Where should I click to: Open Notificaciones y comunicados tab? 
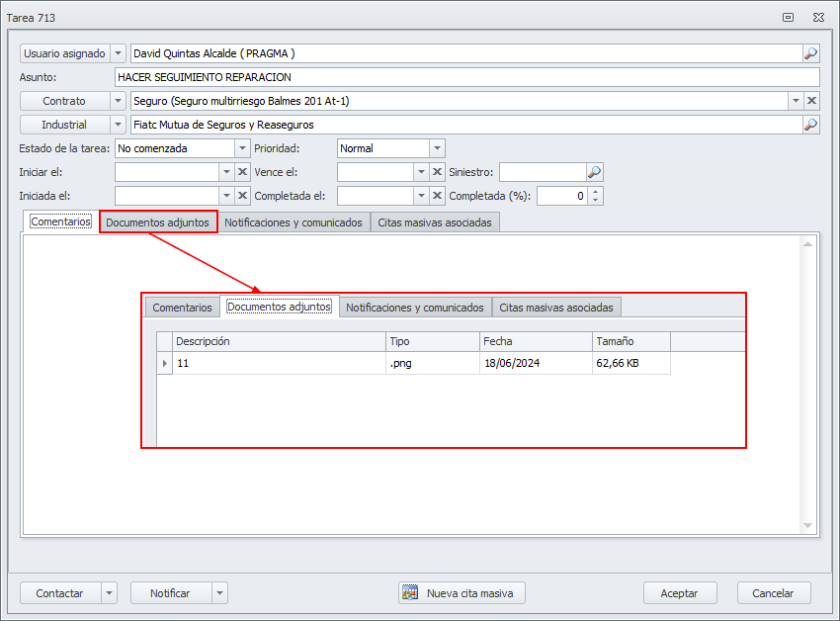pyautogui.click(x=294, y=222)
